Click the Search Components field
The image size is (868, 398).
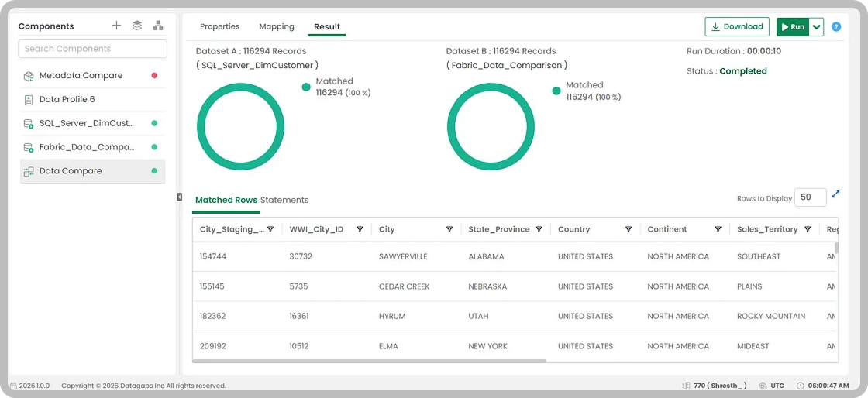coord(92,49)
